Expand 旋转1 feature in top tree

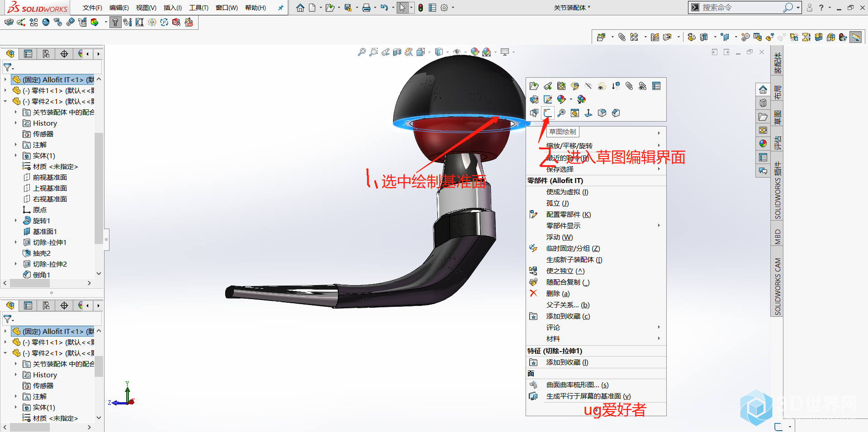point(16,221)
